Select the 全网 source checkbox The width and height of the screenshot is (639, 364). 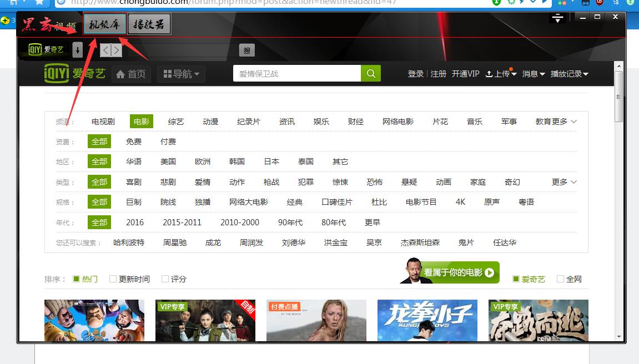tap(561, 279)
